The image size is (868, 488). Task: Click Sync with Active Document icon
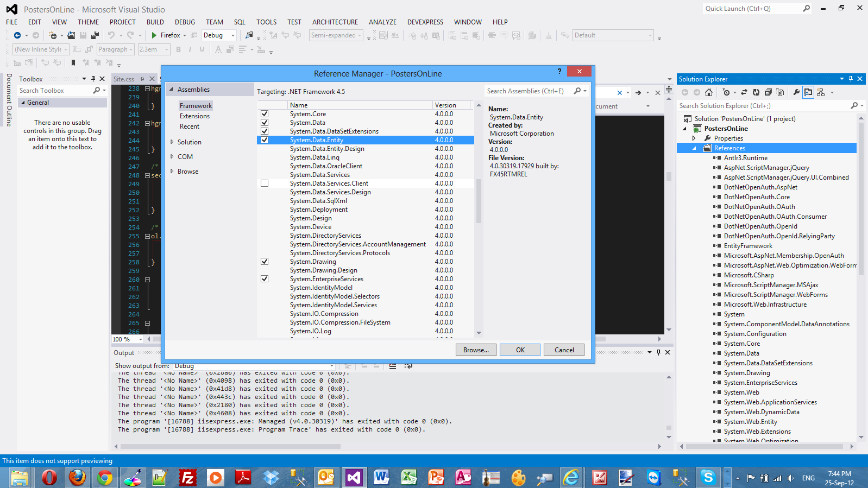point(744,92)
